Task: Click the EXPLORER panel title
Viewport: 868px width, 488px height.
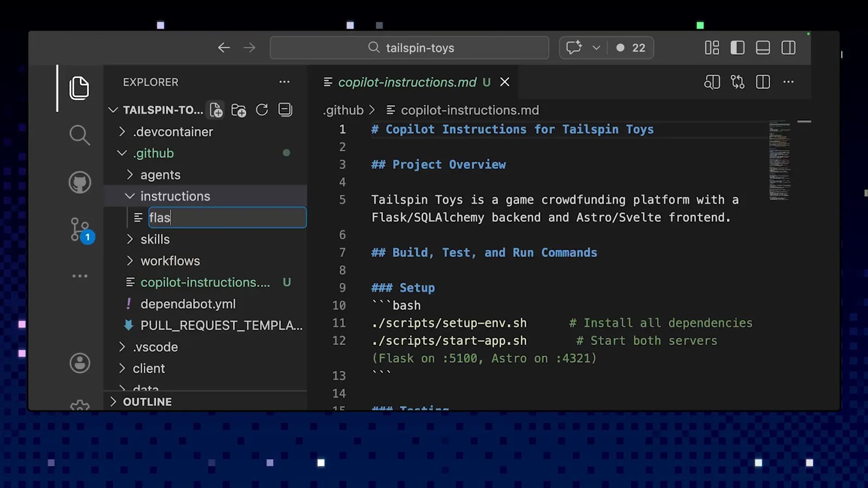Action: [150, 82]
